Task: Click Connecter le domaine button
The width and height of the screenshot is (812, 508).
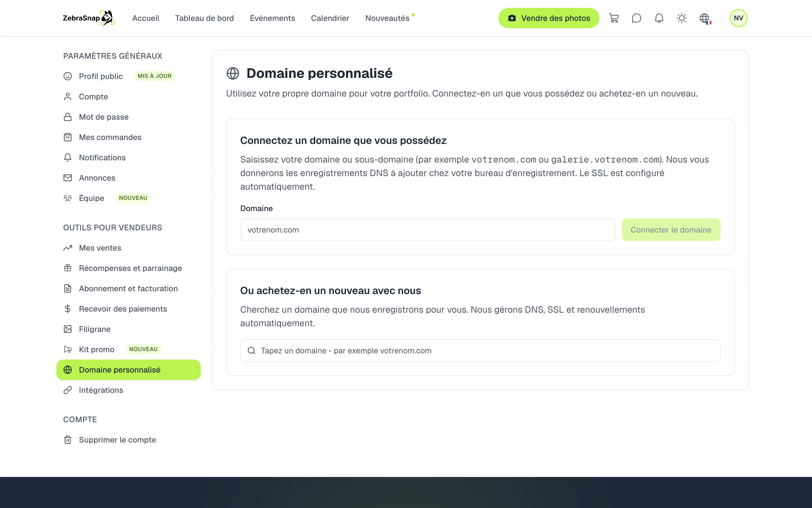Action: click(671, 230)
